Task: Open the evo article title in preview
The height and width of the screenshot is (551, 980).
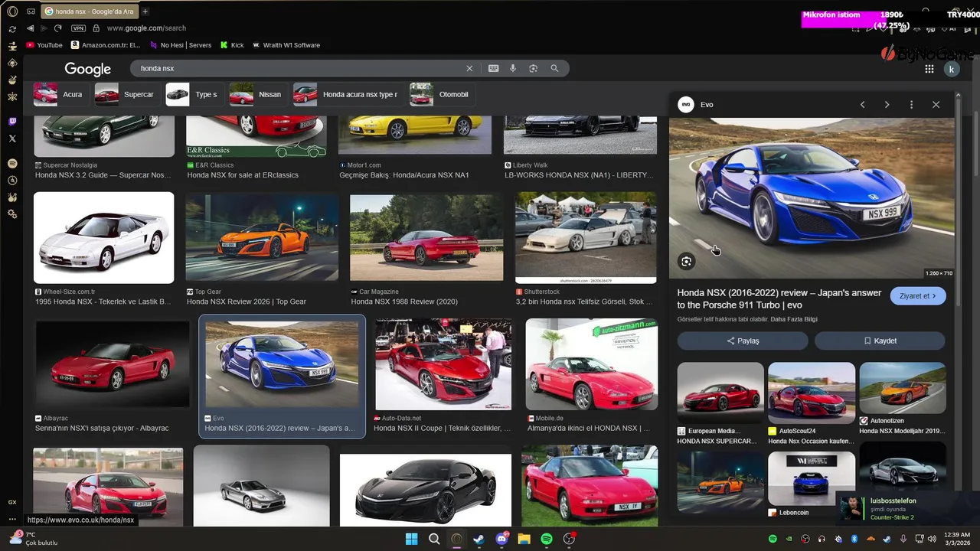Action: click(779, 299)
